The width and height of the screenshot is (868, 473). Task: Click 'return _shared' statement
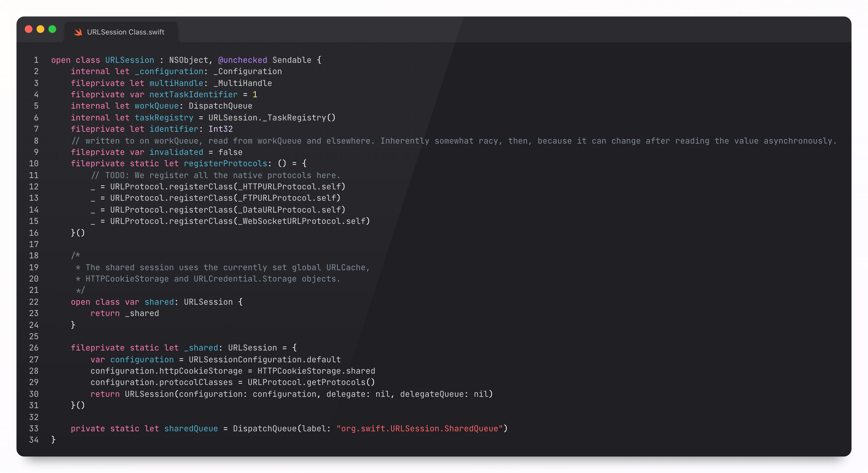point(124,313)
